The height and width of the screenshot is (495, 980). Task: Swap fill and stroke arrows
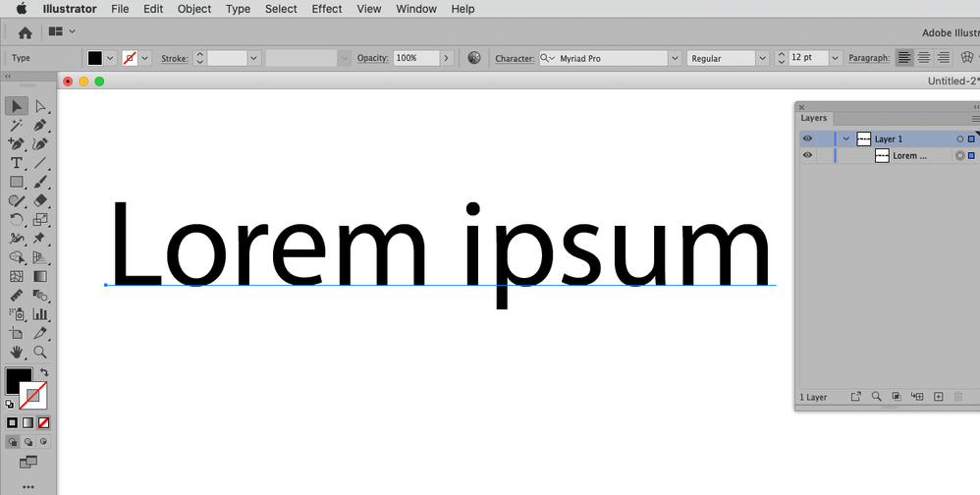pos(44,372)
